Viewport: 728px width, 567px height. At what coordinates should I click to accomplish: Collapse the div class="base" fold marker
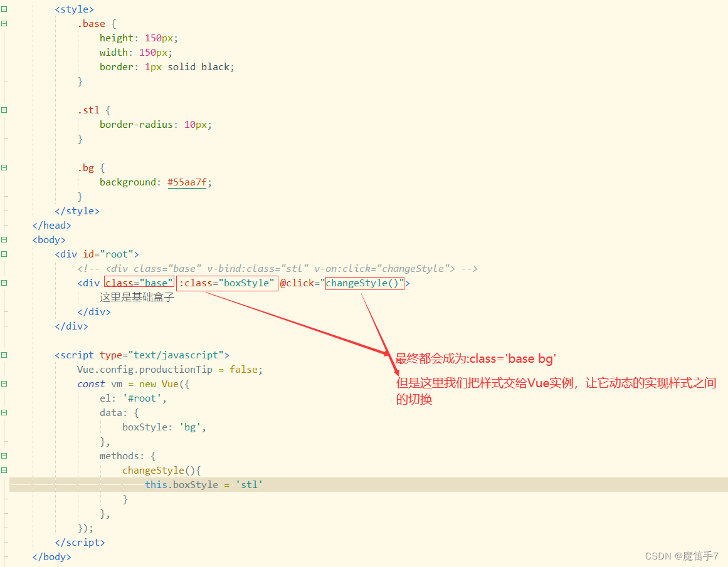[x=4, y=283]
